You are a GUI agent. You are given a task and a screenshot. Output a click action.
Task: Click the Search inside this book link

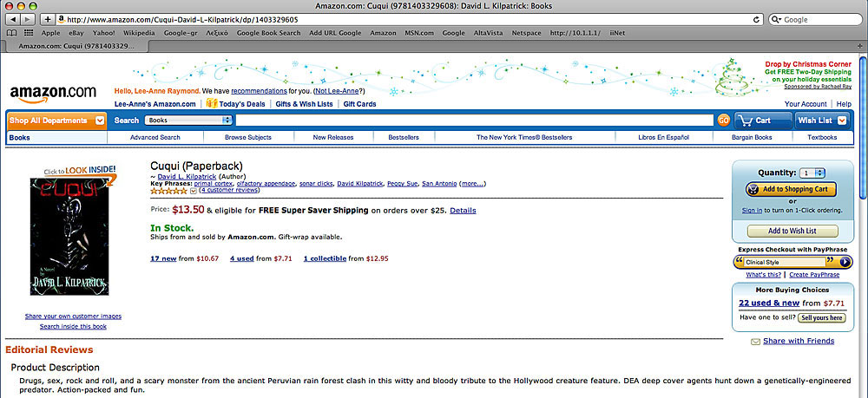coord(73,327)
